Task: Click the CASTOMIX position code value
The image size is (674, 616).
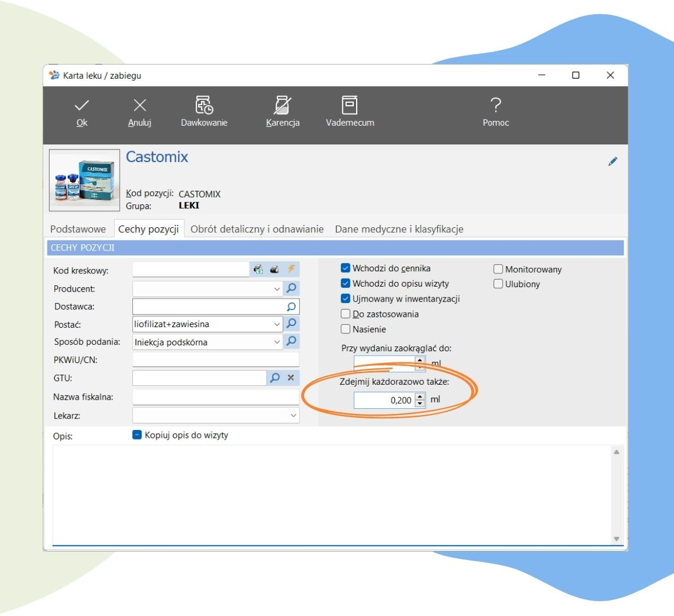Action: click(199, 194)
